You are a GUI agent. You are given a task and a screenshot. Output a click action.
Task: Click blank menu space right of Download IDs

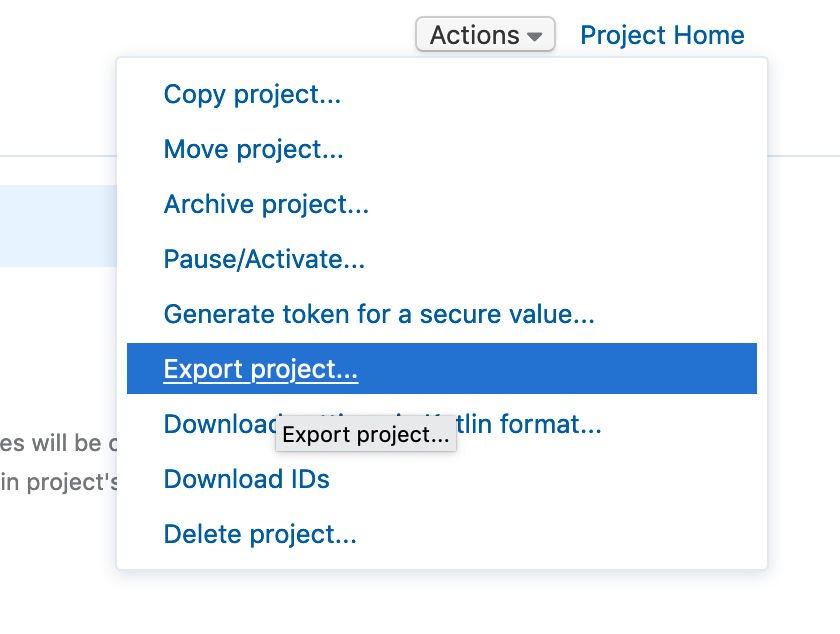[x=550, y=479]
